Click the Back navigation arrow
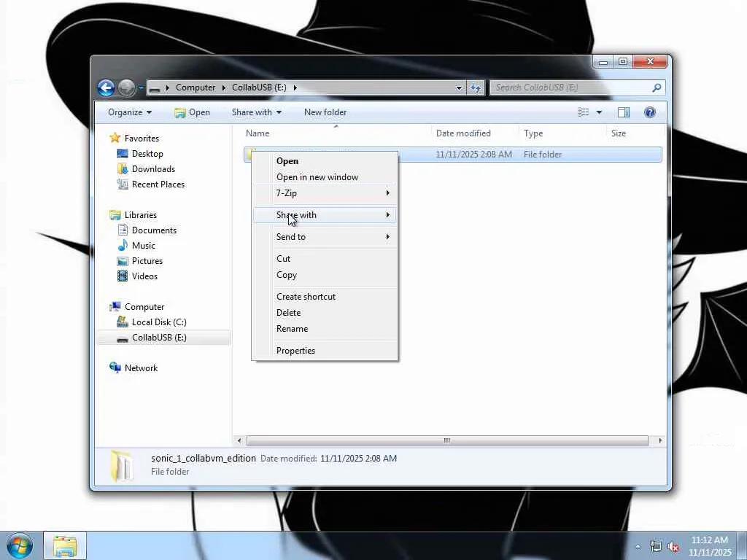 click(x=106, y=87)
